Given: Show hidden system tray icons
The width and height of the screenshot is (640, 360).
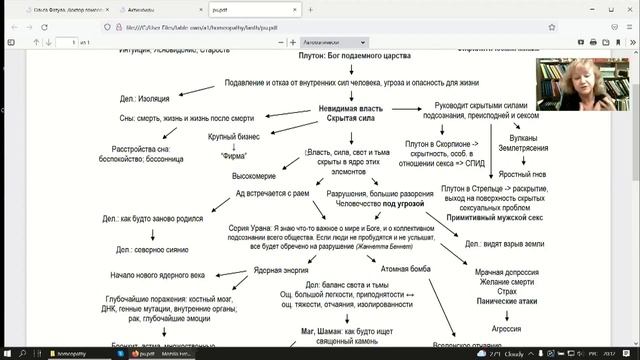Looking at the screenshot, I should pyautogui.click(x=531, y=353).
